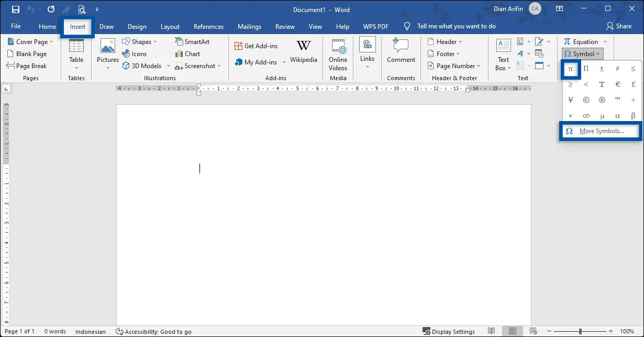Open the Header dropdown

[x=445, y=41]
